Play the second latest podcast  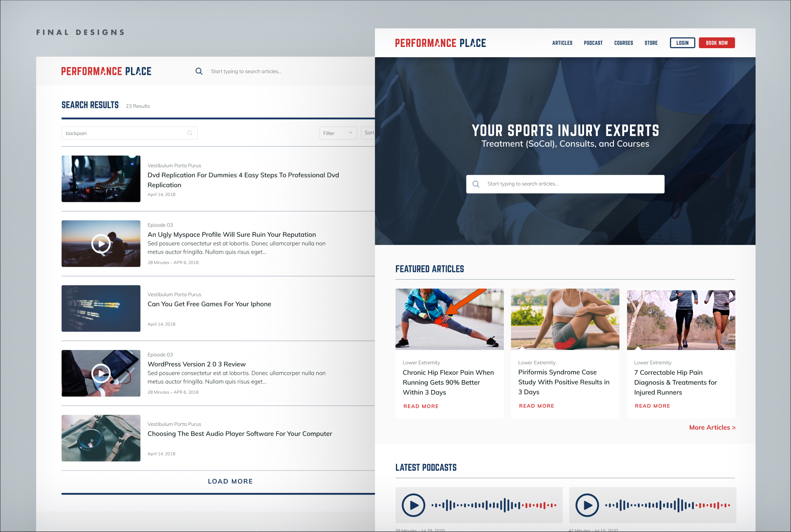coord(587,505)
